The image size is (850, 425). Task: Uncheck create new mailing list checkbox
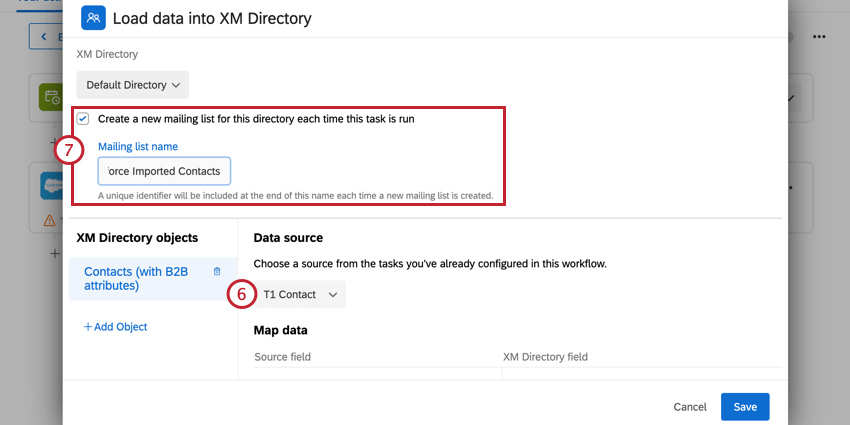click(83, 119)
